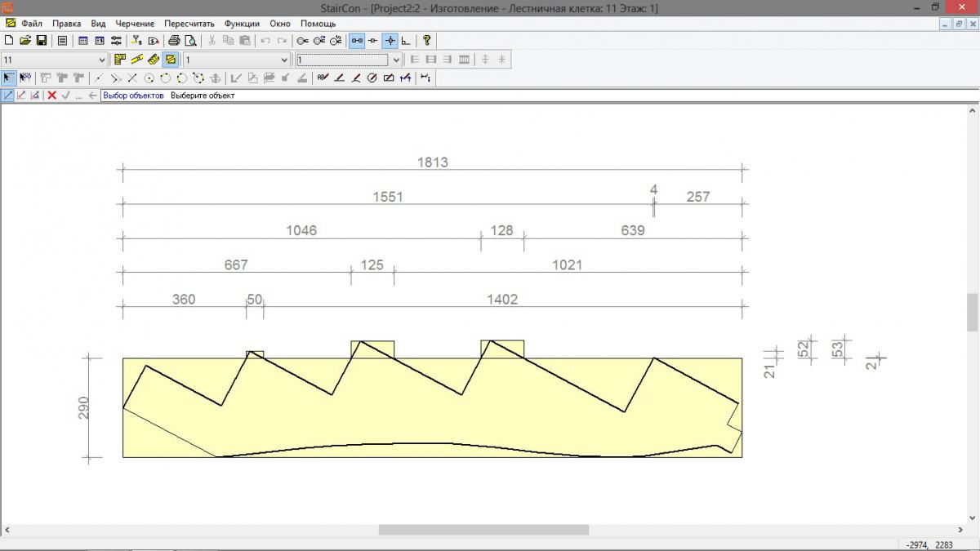Click the printer icon in the toolbar
This screenshot has height=551, width=980.
click(174, 41)
